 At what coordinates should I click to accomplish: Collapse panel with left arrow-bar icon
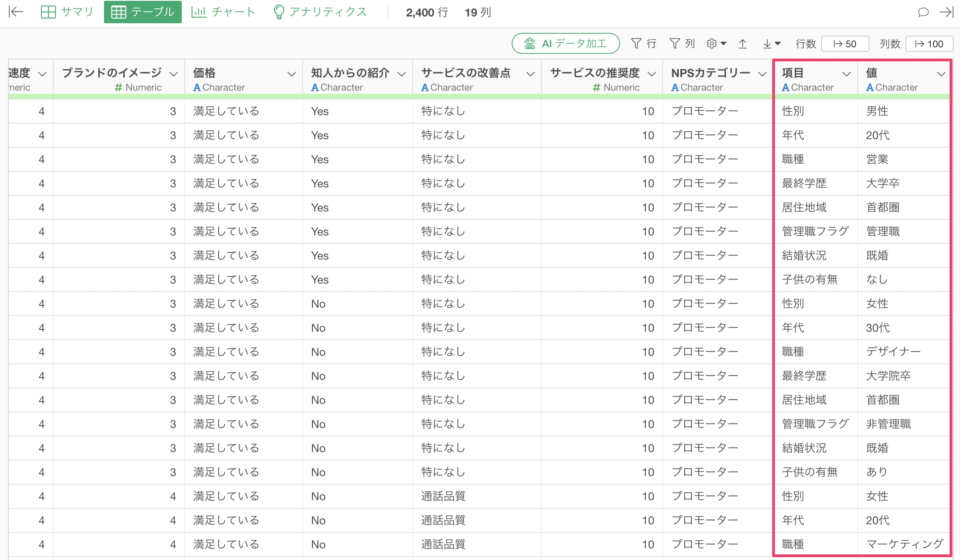(16, 12)
